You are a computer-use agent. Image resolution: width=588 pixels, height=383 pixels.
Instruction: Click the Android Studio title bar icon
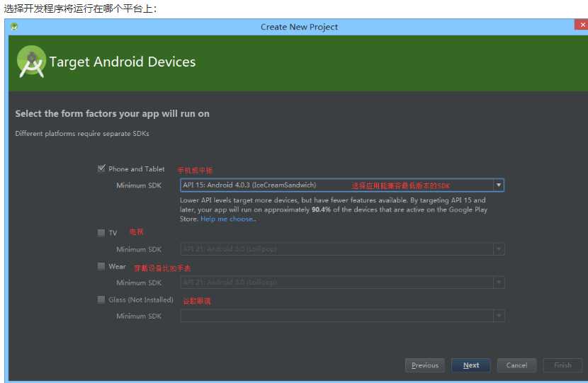click(14, 27)
